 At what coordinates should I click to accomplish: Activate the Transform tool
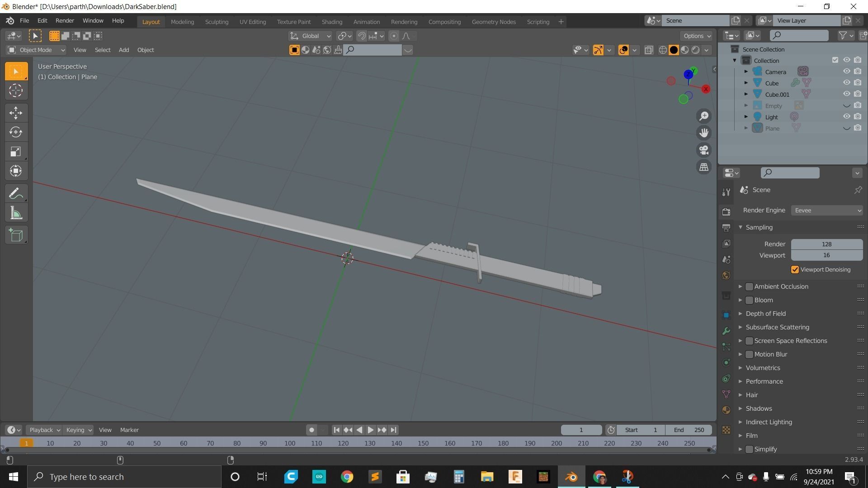[x=16, y=171]
